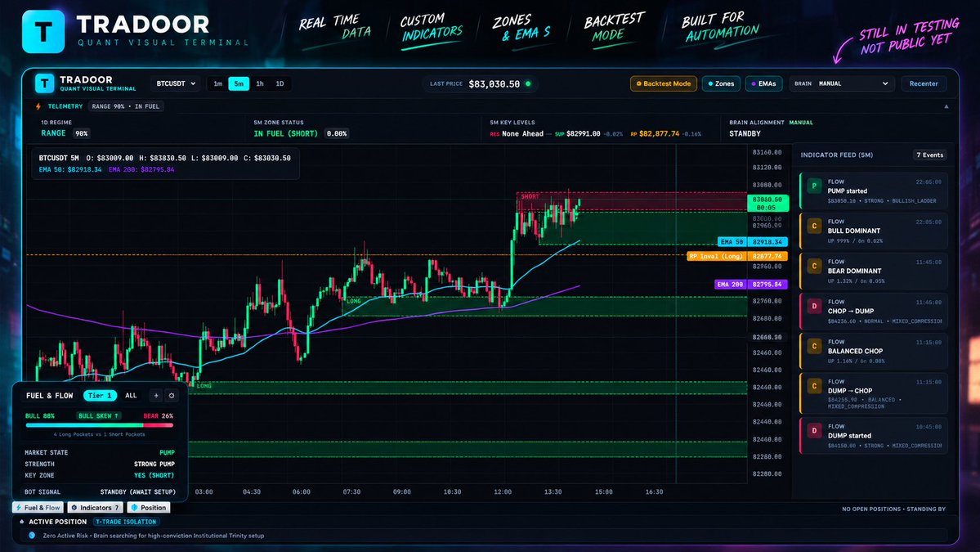Click the 7 Events badge
This screenshot has height=552, width=980.
[x=929, y=155]
